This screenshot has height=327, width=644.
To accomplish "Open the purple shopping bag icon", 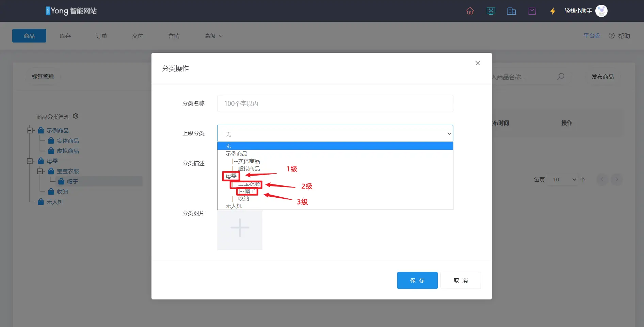I will point(532,11).
